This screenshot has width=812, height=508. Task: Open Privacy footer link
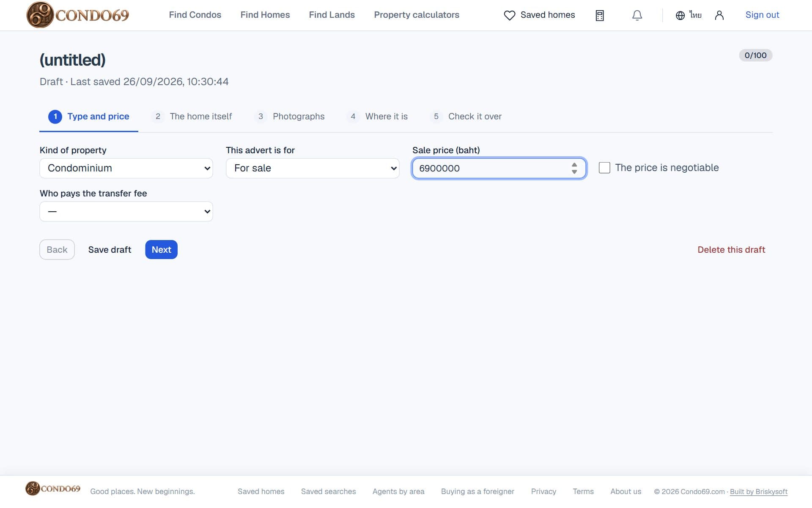pos(543,491)
